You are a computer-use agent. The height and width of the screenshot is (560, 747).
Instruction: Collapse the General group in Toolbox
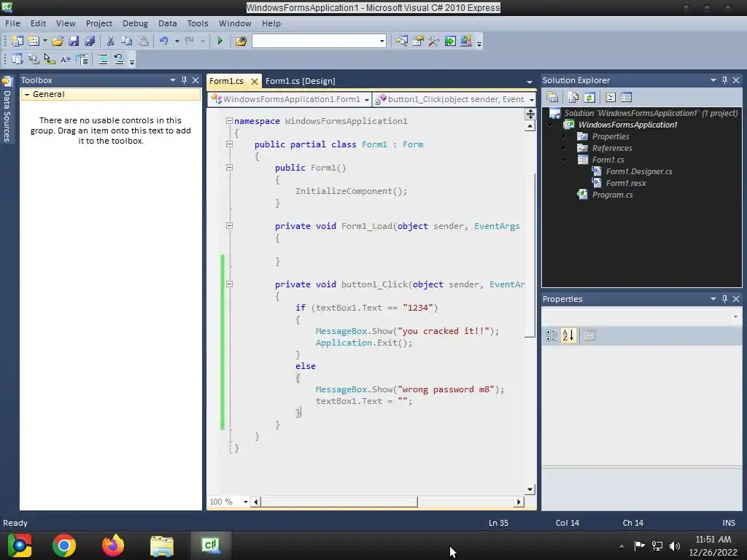pos(27,94)
